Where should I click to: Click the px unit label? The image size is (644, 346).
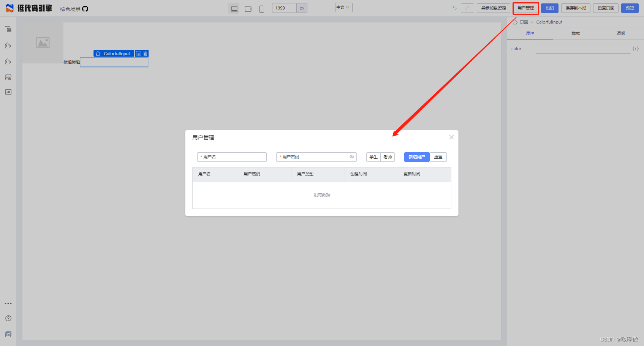tap(302, 8)
